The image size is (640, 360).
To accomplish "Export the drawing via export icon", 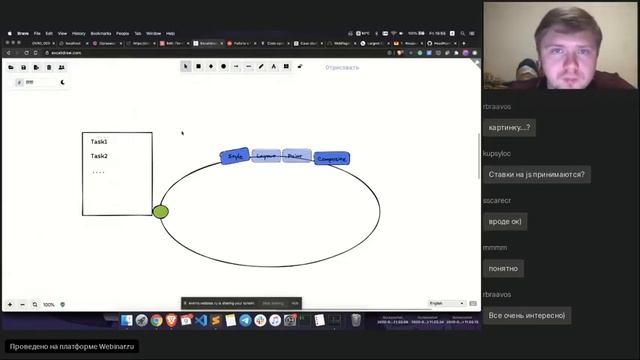I will tap(36, 67).
